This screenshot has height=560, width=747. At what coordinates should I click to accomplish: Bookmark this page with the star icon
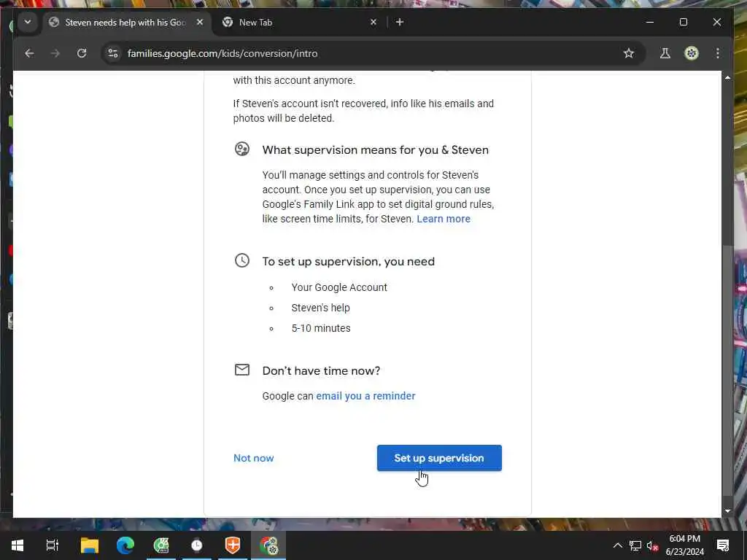[x=629, y=53]
